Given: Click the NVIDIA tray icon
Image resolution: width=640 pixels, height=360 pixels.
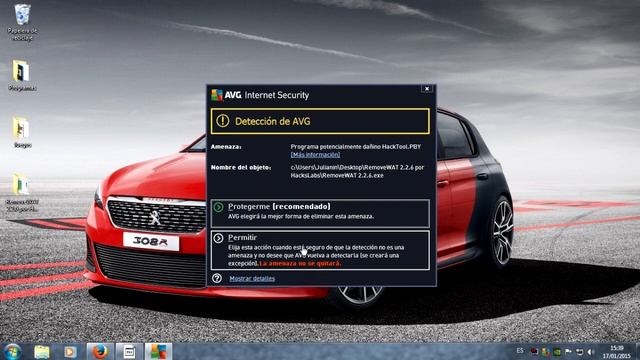Looking at the screenshot, I should pyautogui.click(x=557, y=351).
